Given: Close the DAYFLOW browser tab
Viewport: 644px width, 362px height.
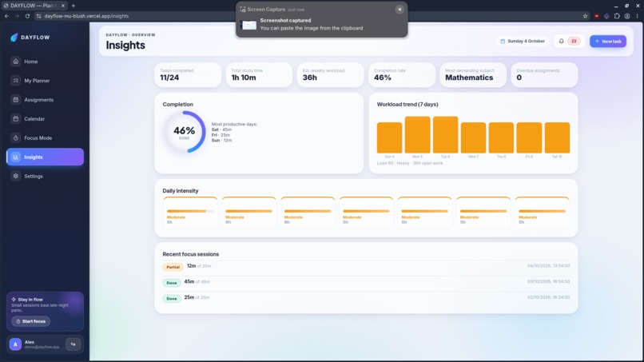Looking at the screenshot, I should [63, 6].
